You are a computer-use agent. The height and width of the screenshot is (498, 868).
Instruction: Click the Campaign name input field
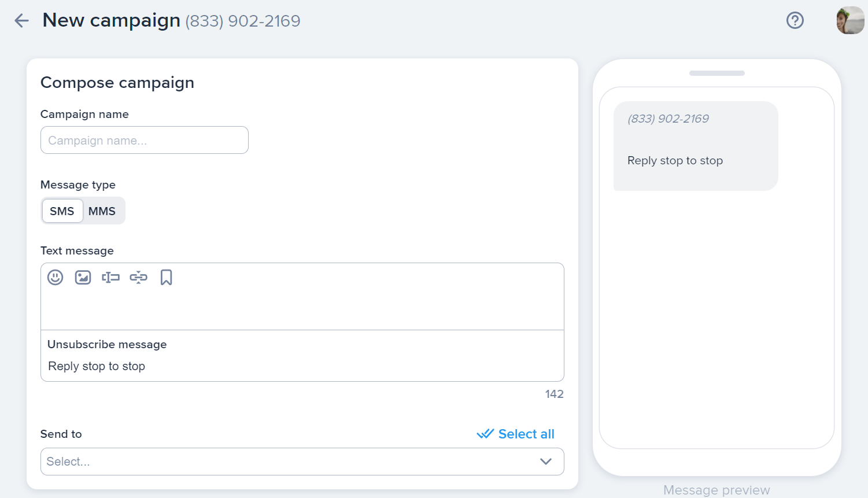(x=144, y=140)
